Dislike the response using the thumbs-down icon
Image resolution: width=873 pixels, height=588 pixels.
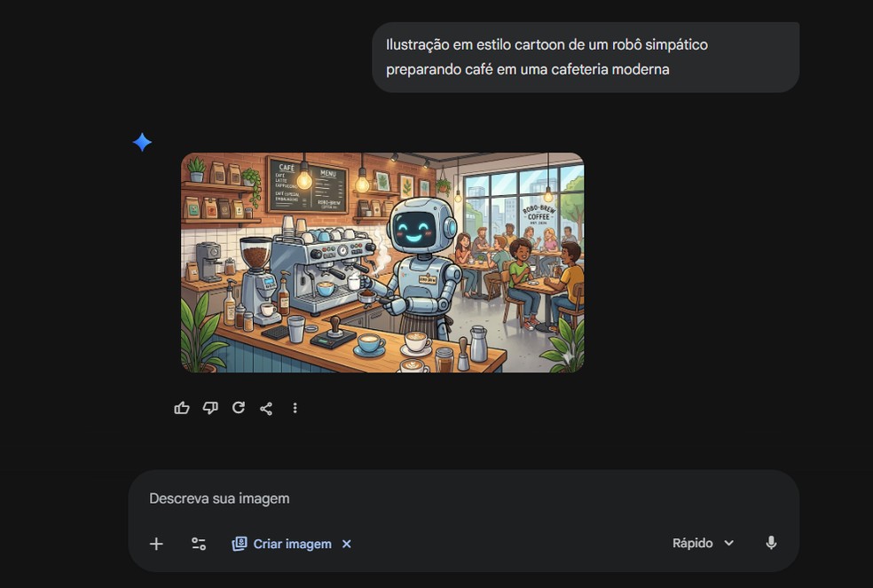[210, 407]
